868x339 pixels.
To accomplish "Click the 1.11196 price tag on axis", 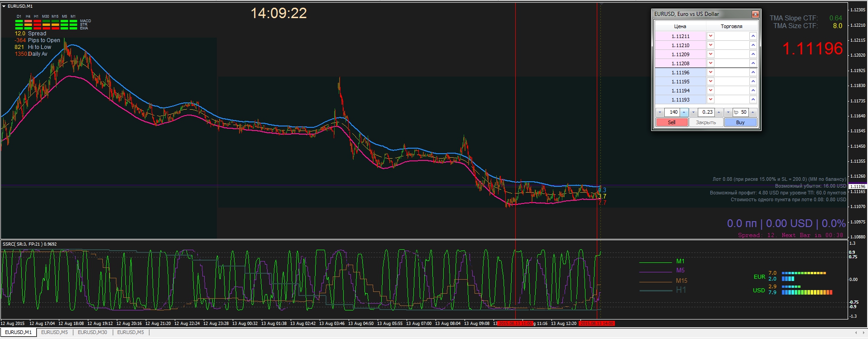I will click(857, 186).
